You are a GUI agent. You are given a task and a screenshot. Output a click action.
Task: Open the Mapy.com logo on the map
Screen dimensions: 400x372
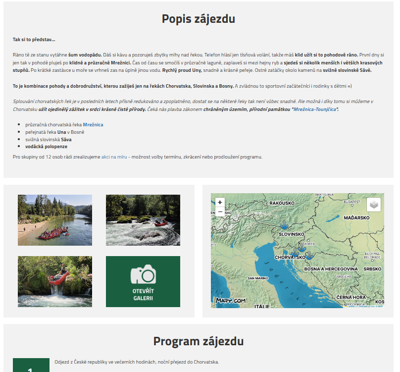231,301
